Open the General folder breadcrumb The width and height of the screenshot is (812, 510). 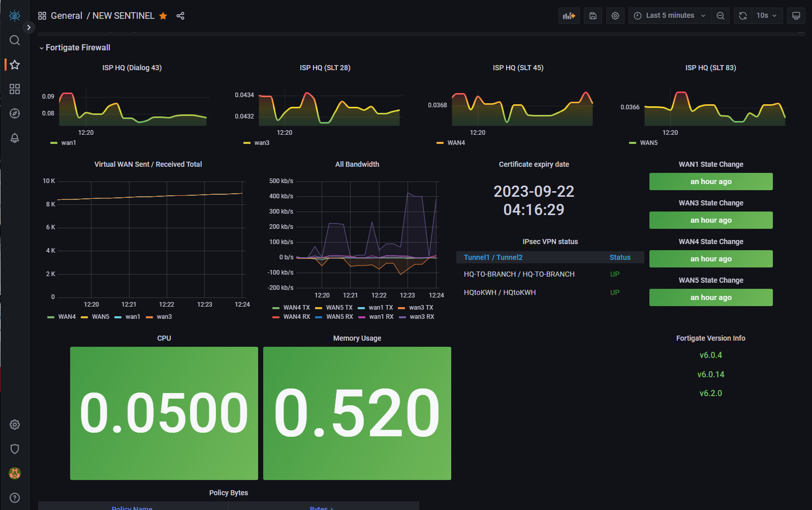coord(67,16)
